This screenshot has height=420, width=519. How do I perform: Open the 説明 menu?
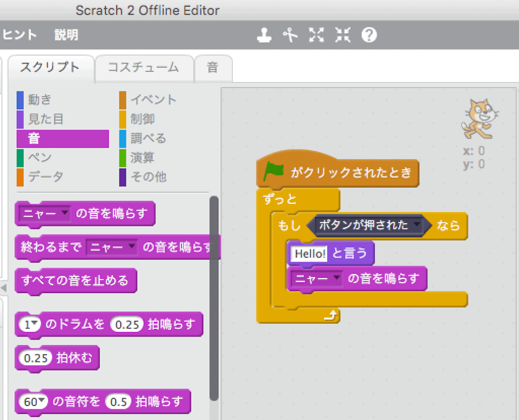click(66, 35)
